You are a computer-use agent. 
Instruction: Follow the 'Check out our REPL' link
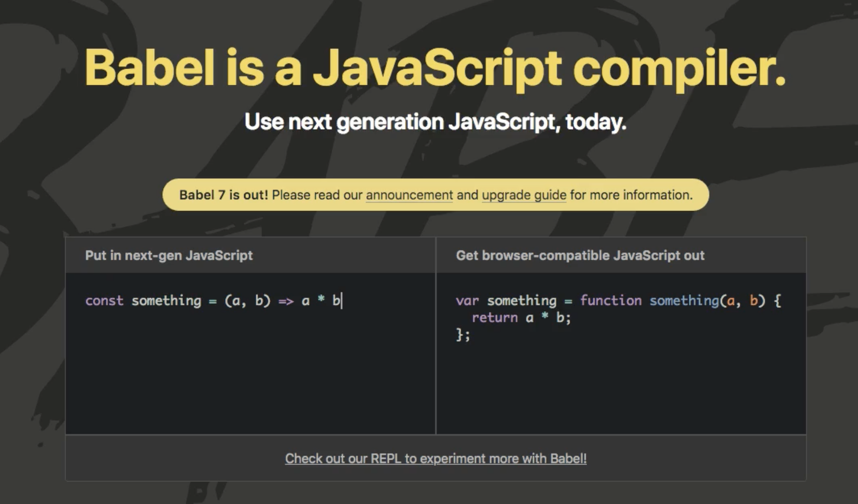tap(435, 458)
